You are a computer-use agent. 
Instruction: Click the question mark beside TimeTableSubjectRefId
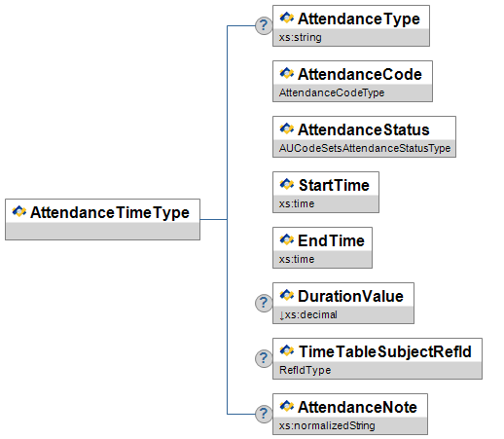point(264,358)
